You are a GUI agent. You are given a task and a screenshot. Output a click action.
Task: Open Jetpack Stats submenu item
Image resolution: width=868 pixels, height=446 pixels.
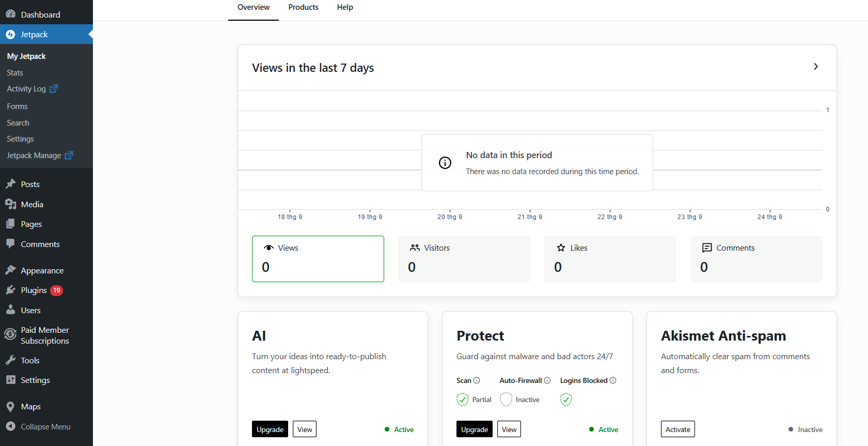coord(15,73)
